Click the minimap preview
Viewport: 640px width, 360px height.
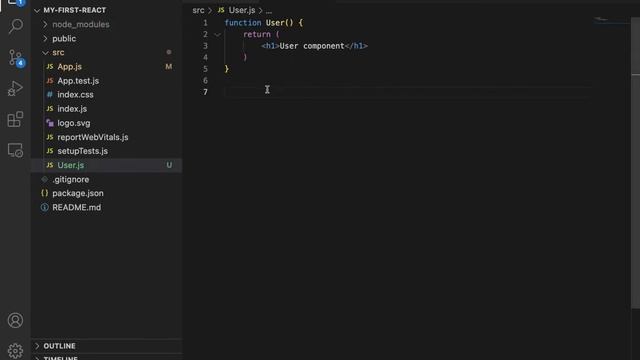coord(611,20)
